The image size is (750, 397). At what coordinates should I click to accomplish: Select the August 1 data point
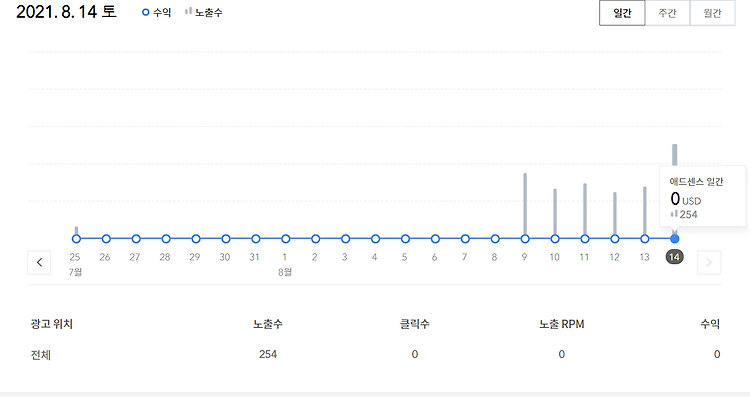286,239
